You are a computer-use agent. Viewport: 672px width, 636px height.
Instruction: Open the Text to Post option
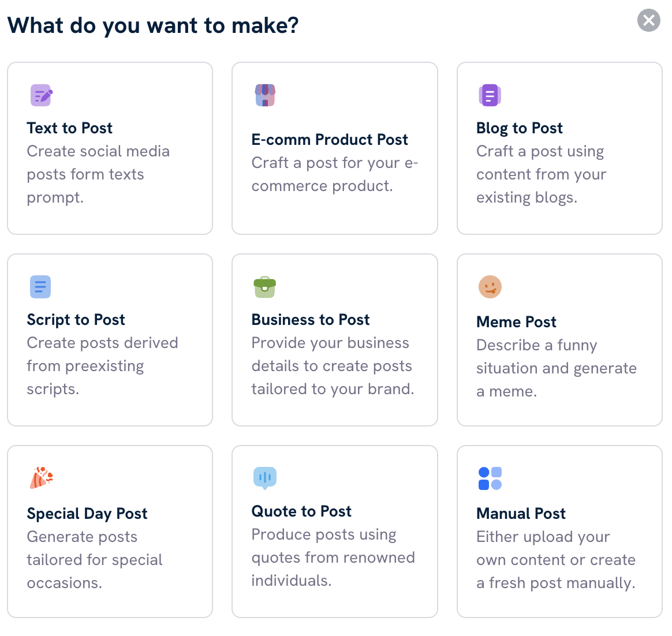click(110, 148)
